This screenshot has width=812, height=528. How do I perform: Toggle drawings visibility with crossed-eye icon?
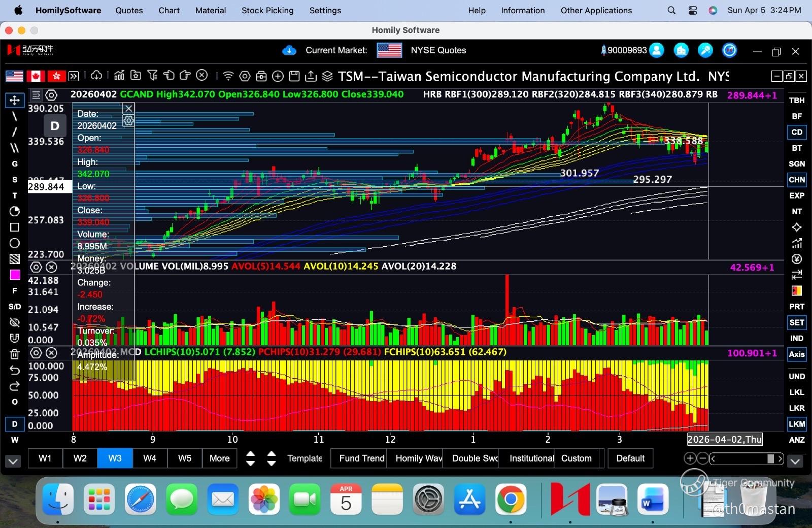[x=15, y=322]
